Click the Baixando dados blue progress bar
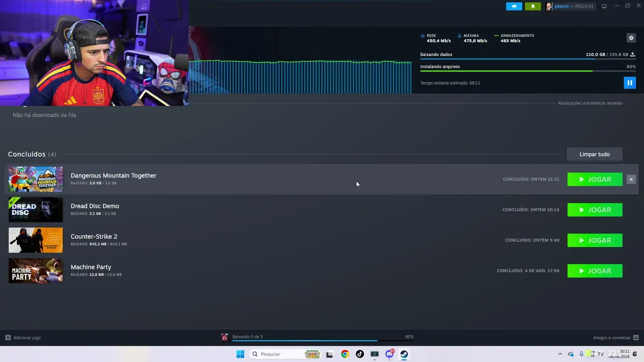This screenshot has height=362, width=644. 528,59
